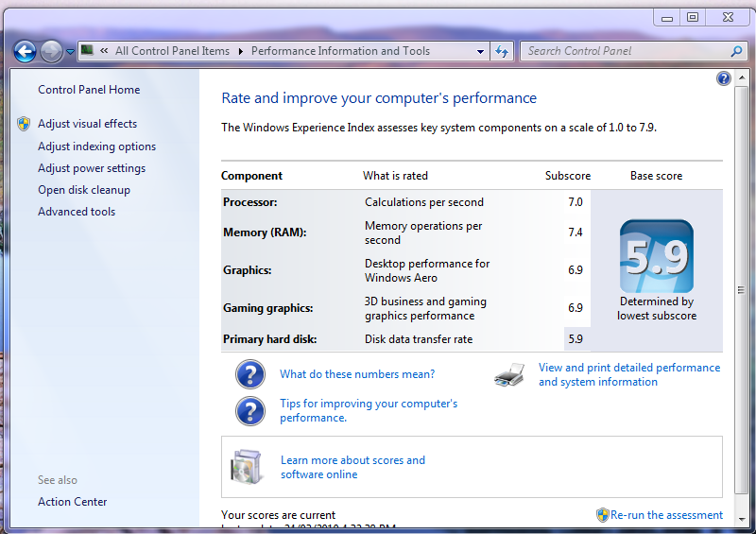The width and height of the screenshot is (756, 534).
Task: Click the Refresh button by address bar
Action: click(x=502, y=51)
